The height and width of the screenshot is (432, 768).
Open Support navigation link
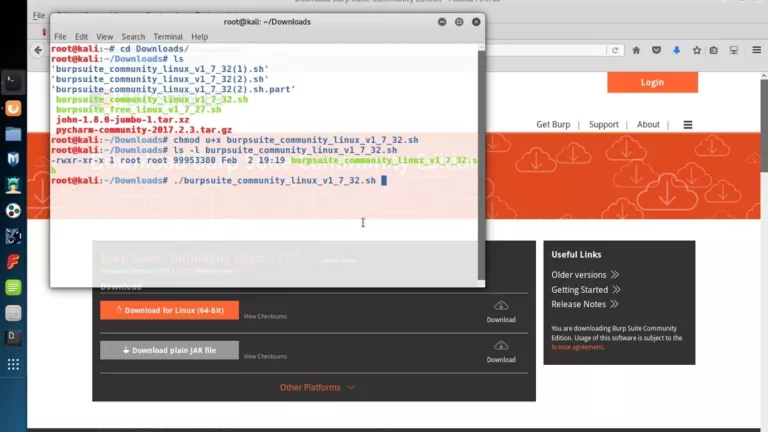(603, 124)
